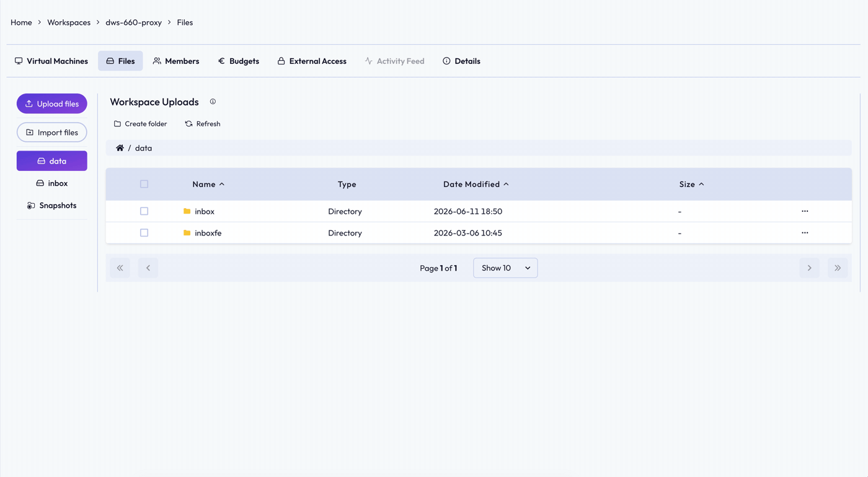Click the date 2026-06-11 18:50
This screenshot has width=868, height=477.
pos(468,211)
